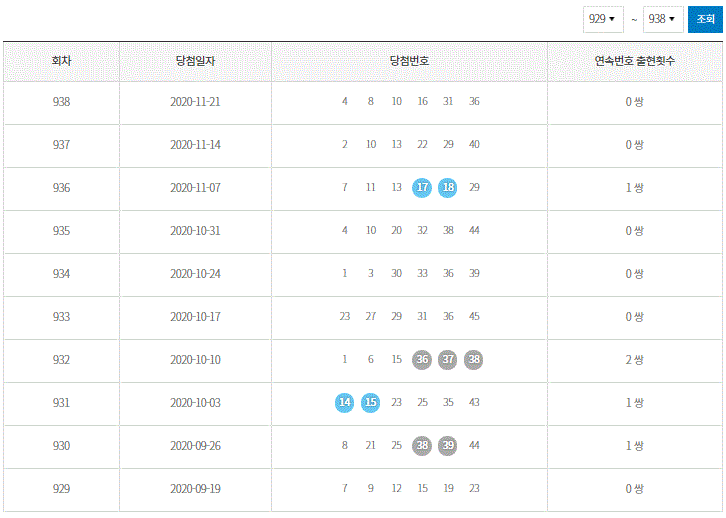This screenshot has height=518, width=726.
Task: Click the 0 쌍 count in round 929
Action: [635, 489]
